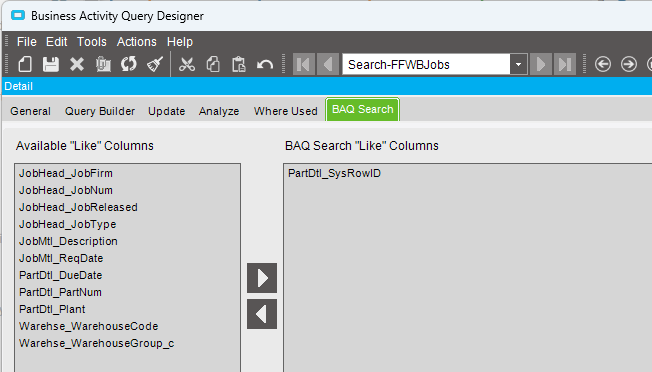Jump to the first record arrow
This screenshot has height=372, width=652.
(304, 64)
